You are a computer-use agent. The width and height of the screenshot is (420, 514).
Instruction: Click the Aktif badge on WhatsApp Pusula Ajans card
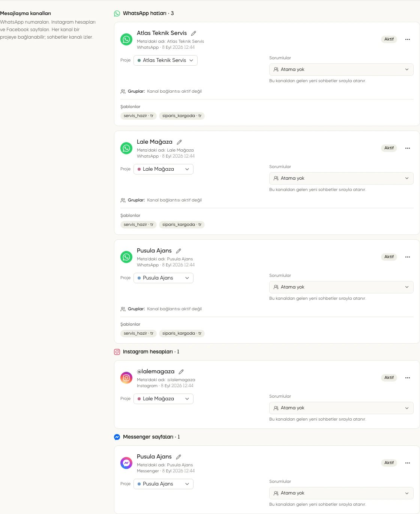[389, 257]
